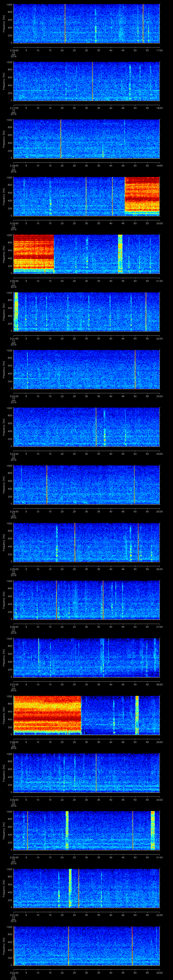Select the bright burst near 22 s in the 3:30:00 panel
The image size is (173, 980).
pyautogui.click(x=67, y=831)
